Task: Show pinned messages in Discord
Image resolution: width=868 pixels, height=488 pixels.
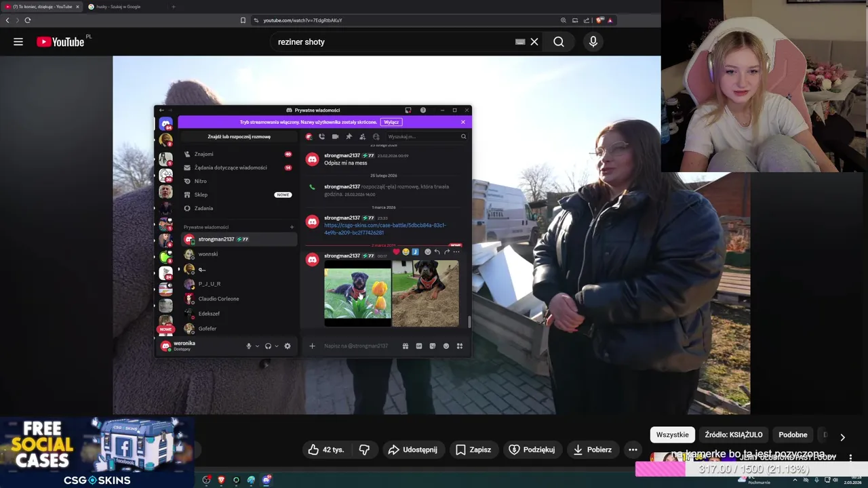Action: pyautogui.click(x=349, y=136)
